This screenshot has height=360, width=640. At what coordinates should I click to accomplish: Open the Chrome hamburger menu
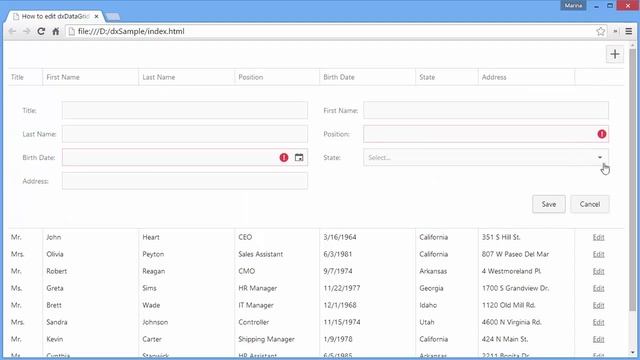(629, 31)
